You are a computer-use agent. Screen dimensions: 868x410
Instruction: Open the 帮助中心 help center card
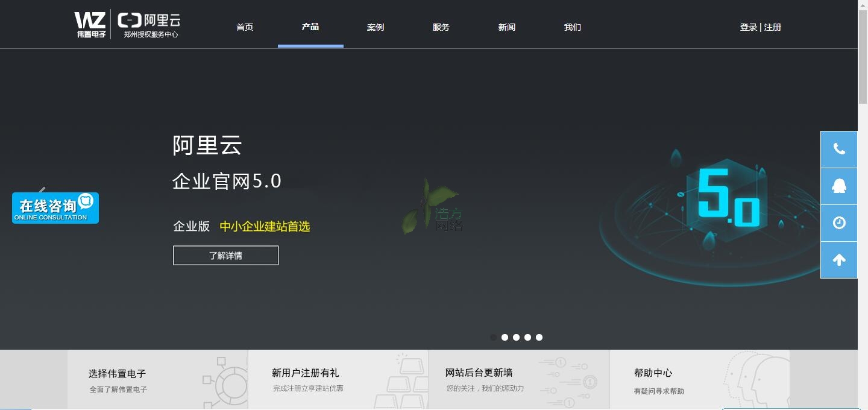699,380
